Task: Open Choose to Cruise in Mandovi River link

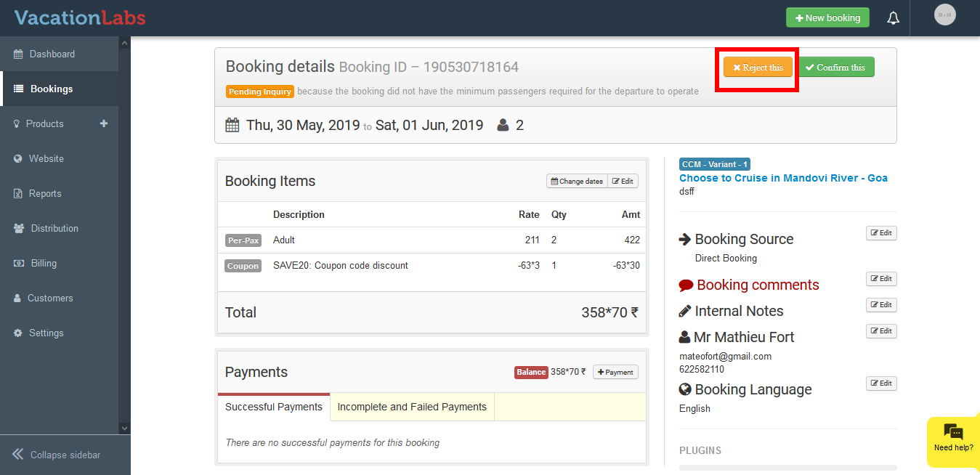Action: click(783, 178)
